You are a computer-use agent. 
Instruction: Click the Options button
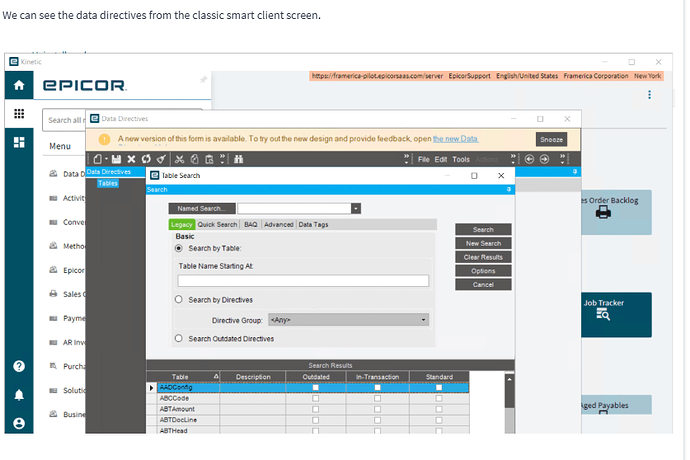(483, 271)
